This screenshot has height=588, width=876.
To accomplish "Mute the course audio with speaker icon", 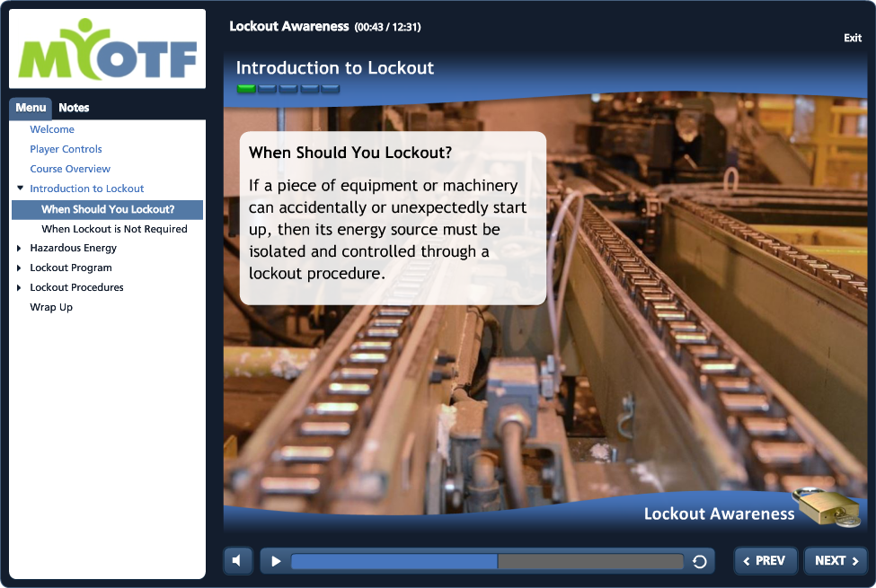I will [237, 561].
